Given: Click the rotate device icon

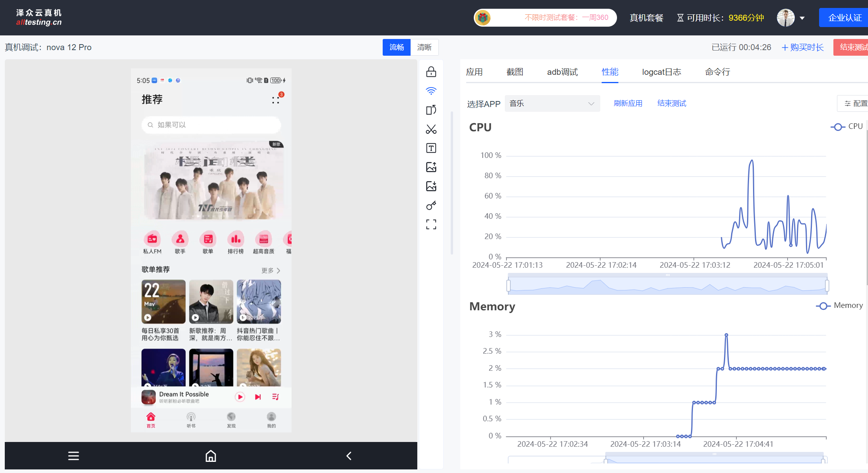Looking at the screenshot, I should 431,110.
